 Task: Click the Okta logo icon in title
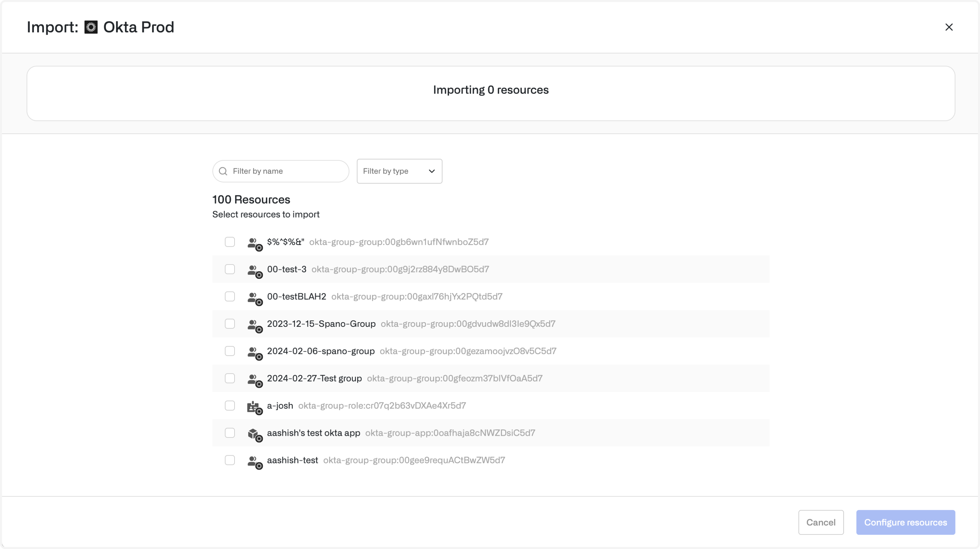click(x=91, y=27)
